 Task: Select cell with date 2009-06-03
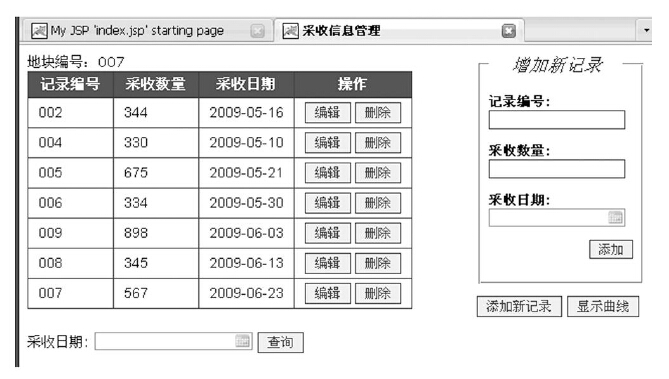[246, 233]
